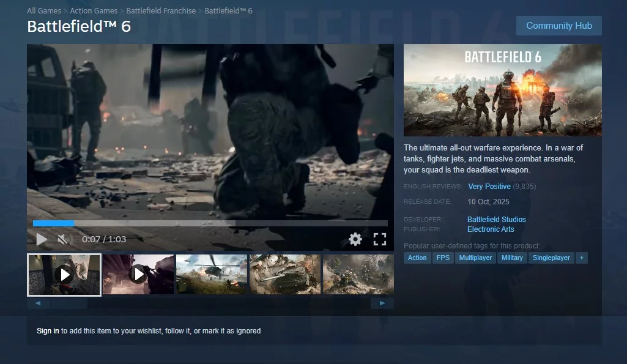This screenshot has height=364, width=627.
Task: Select the FPS tag
Action: tap(443, 258)
